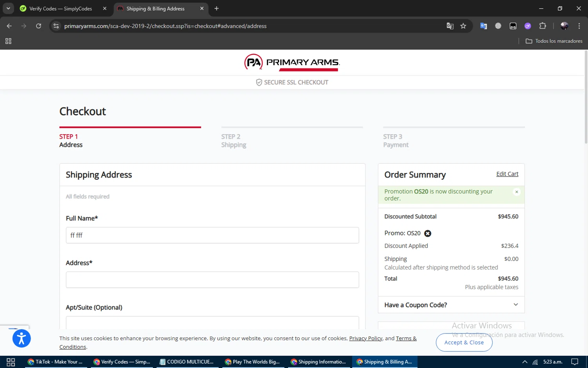Click the globe extension icon
The width and height of the screenshot is (588, 368).
coord(498,26)
